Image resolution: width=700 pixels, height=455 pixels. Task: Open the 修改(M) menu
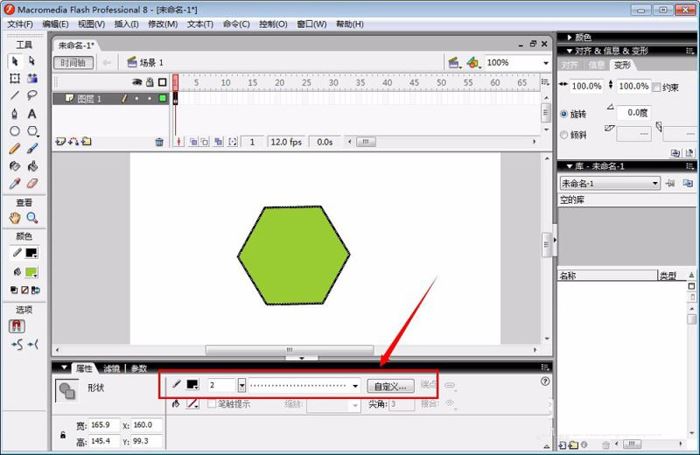tap(162, 24)
